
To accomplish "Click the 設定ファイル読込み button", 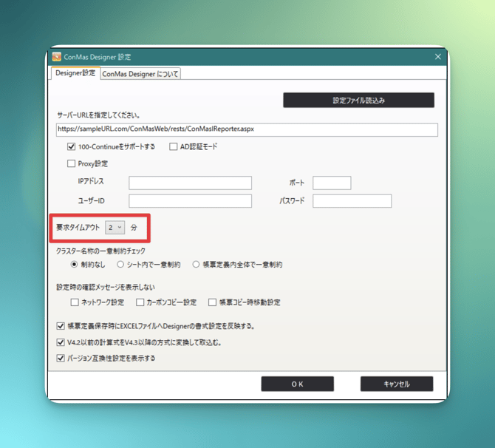I will click(x=358, y=100).
